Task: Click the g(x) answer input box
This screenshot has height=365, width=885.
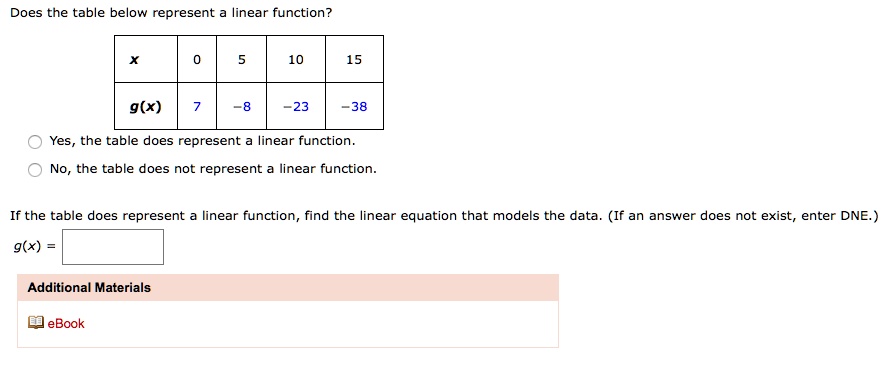Action: [113, 247]
